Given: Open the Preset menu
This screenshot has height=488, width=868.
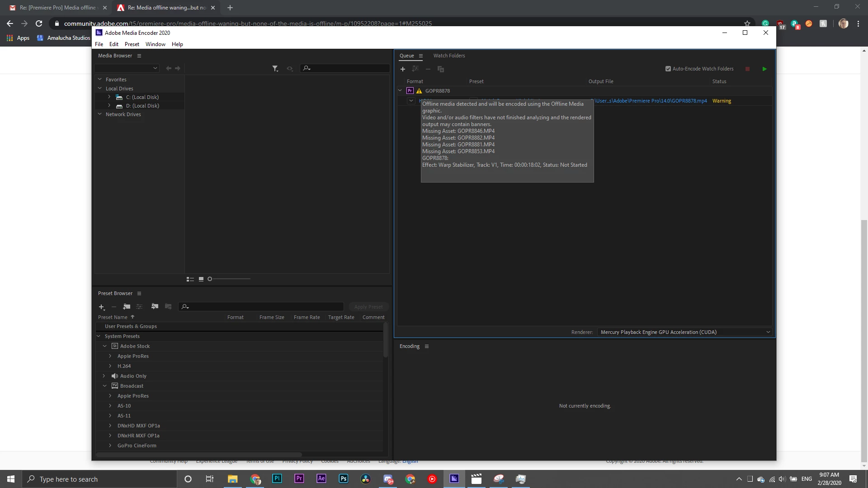Looking at the screenshot, I should (x=132, y=44).
